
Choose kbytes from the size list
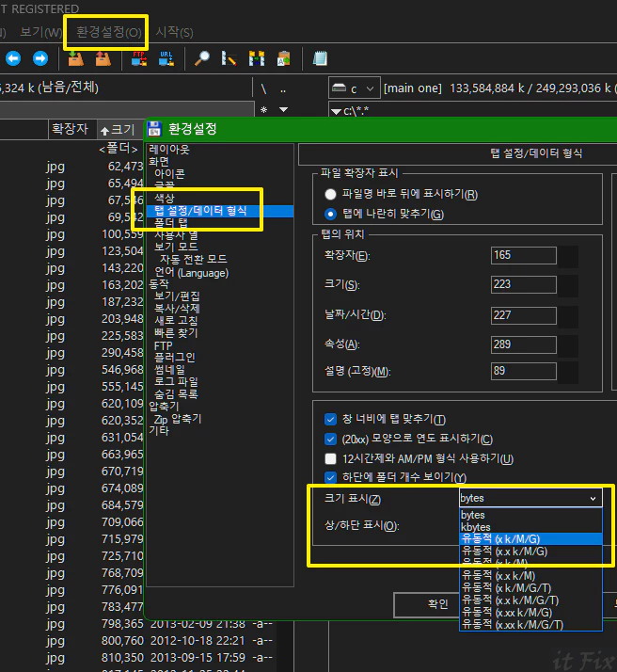click(530, 527)
